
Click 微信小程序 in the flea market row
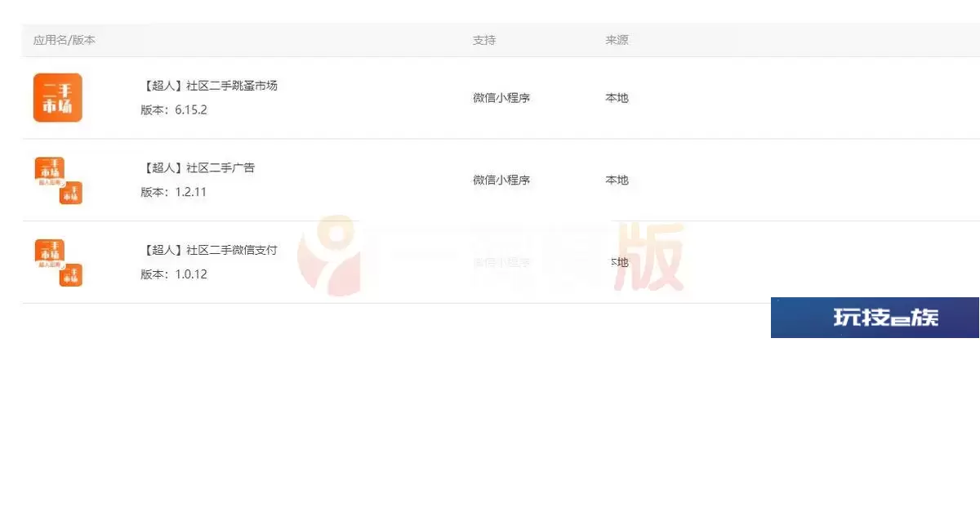click(x=501, y=98)
